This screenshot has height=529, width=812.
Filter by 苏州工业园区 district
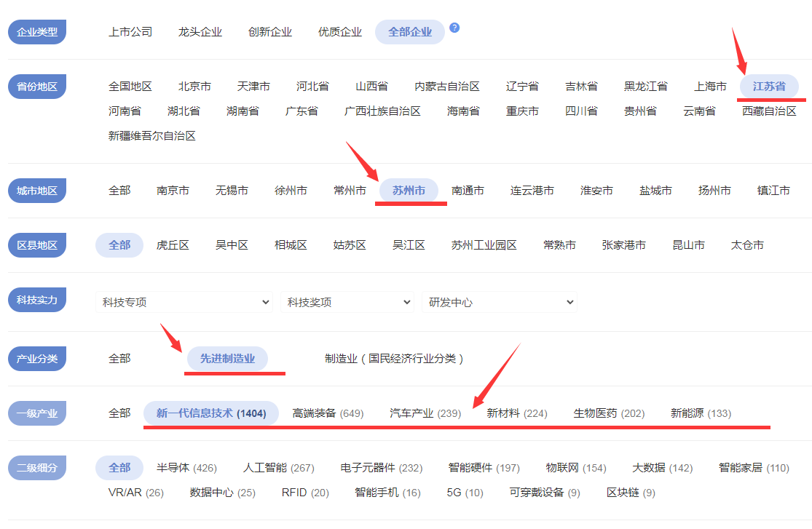484,245
